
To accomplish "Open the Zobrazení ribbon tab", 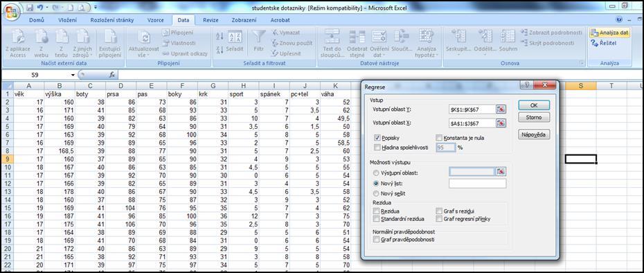I will 244,19.
